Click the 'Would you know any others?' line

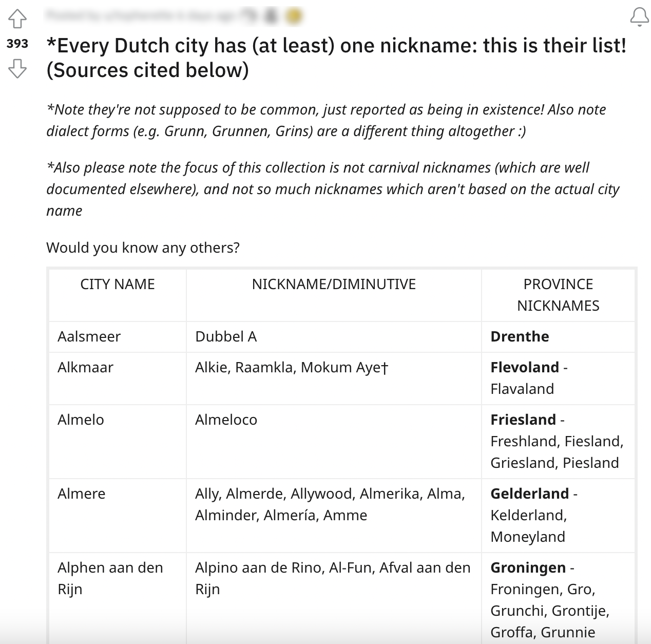coord(143,248)
